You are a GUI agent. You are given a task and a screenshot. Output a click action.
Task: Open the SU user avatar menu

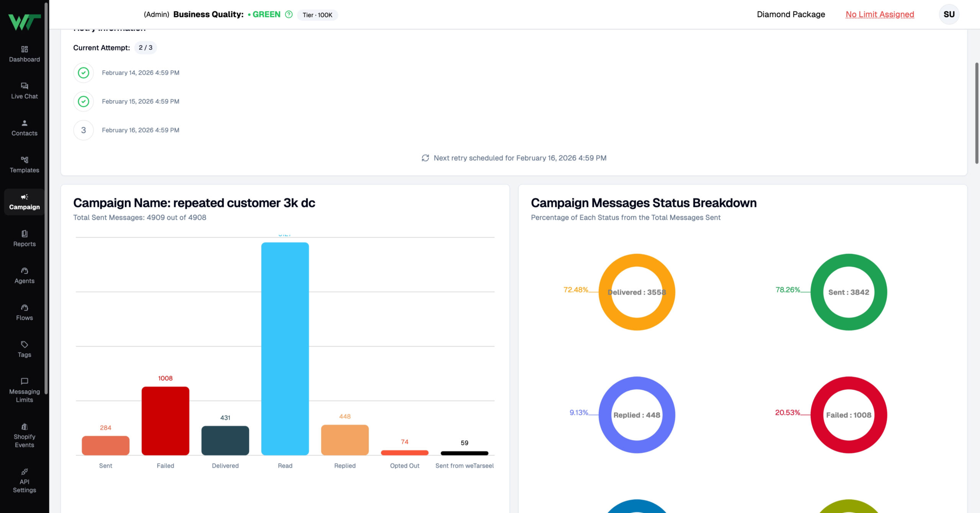tap(949, 15)
